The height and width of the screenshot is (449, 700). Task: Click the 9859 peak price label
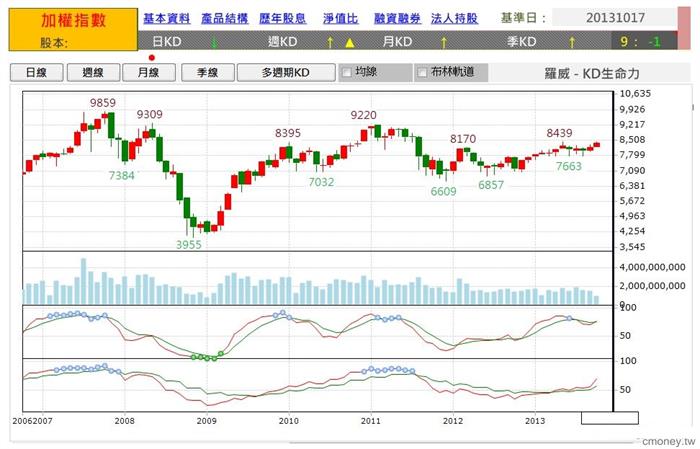coord(103,103)
